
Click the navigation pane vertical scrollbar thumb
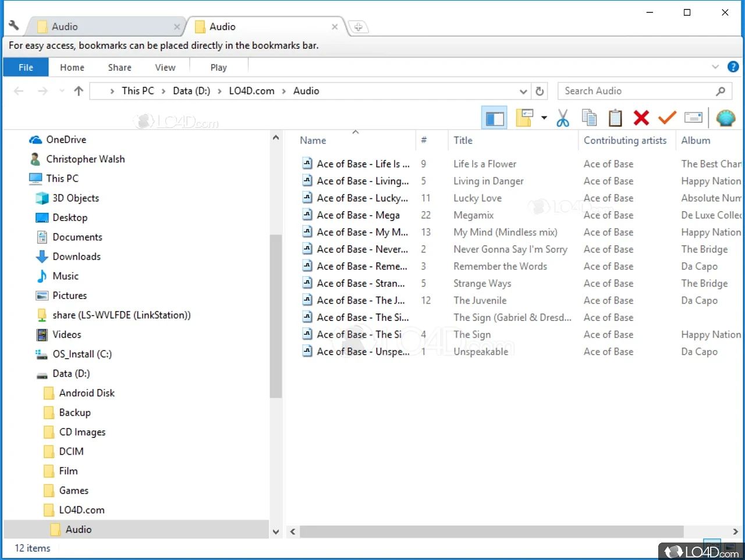click(276, 316)
